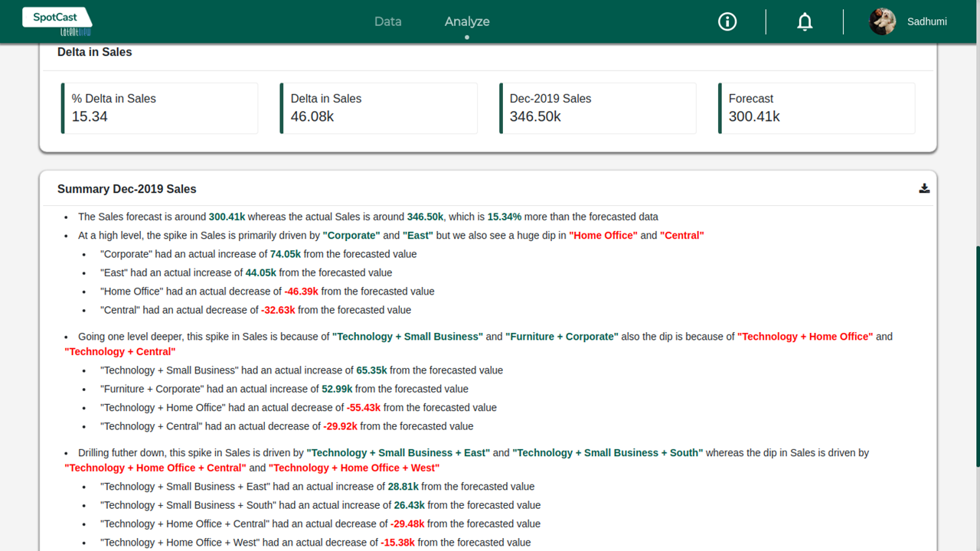Select the % Delta in Sales card
Viewport: 980px width, 551px height.
pyautogui.click(x=160, y=108)
